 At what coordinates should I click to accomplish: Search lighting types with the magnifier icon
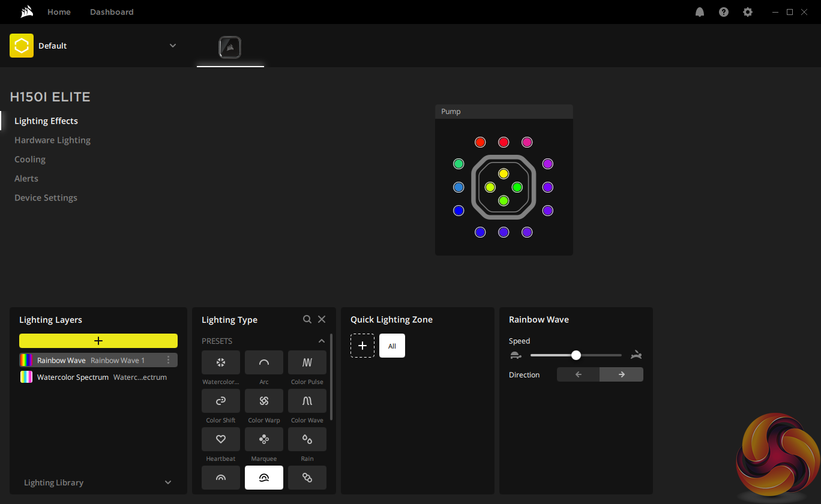(x=307, y=320)
